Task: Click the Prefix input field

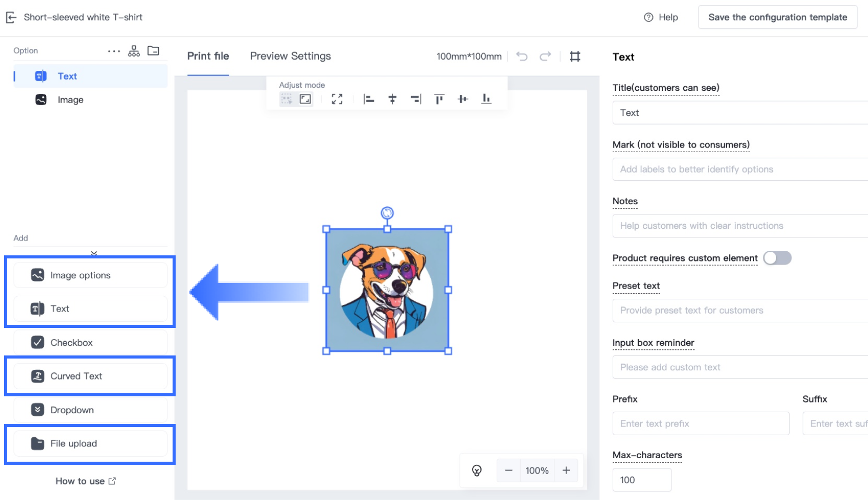Action: pyautogui.click(x=701, y=423)
